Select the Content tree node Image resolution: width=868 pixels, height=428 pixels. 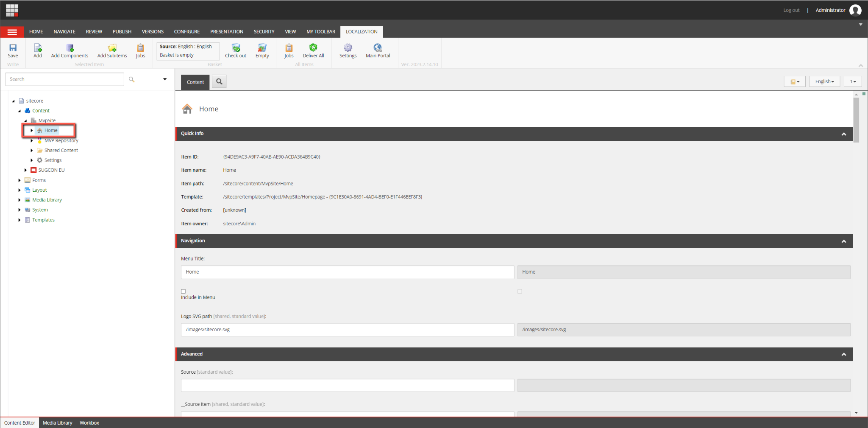tap(41, 111)
